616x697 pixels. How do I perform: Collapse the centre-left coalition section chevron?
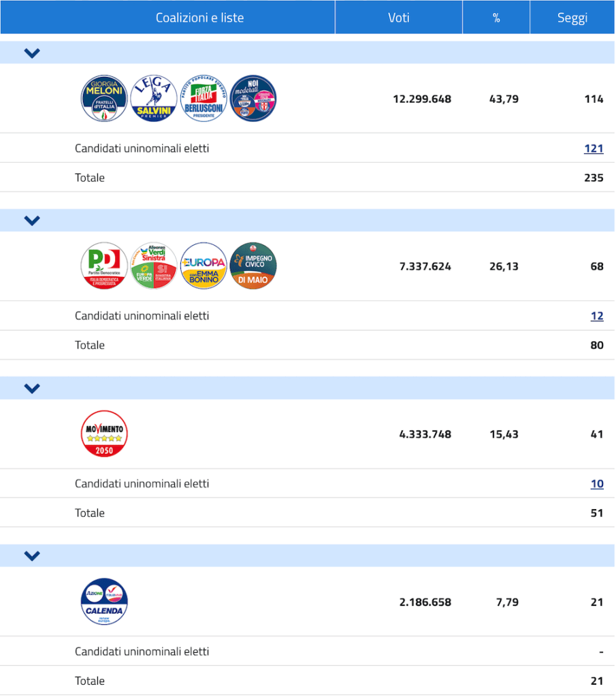[32, 221]
